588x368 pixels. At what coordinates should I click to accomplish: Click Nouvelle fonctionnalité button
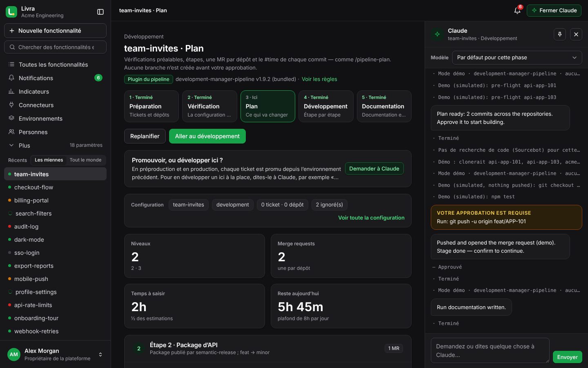tap(56, 31)
